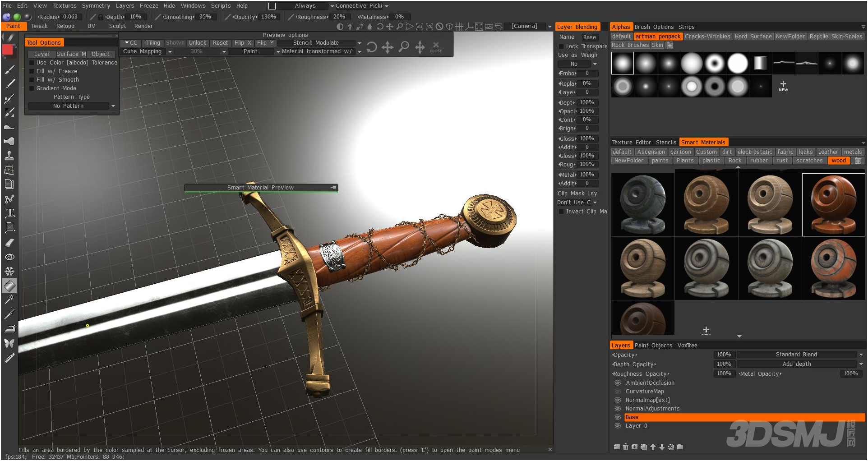This screenshot has width=868, height=461.
Task: Click the Reset button in Preview options
Action: pos(221,43)
